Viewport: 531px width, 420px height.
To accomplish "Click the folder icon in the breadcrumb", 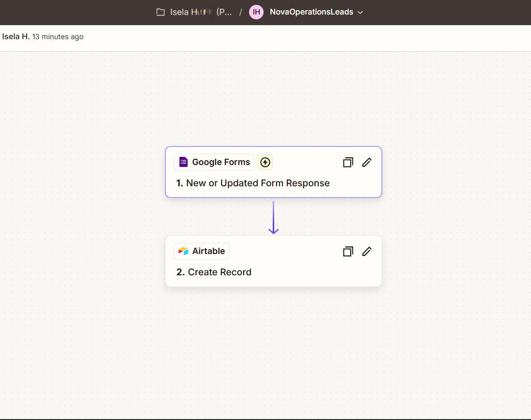I will (161, 12).
